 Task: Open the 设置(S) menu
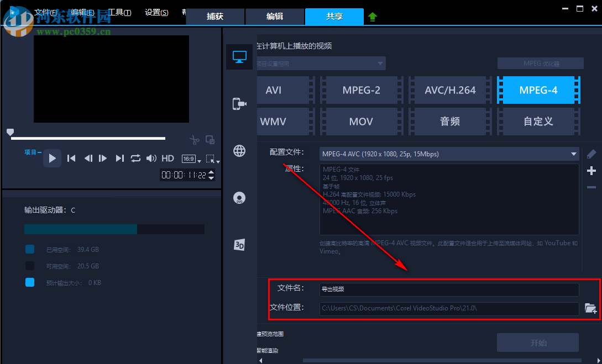[156, 13]
